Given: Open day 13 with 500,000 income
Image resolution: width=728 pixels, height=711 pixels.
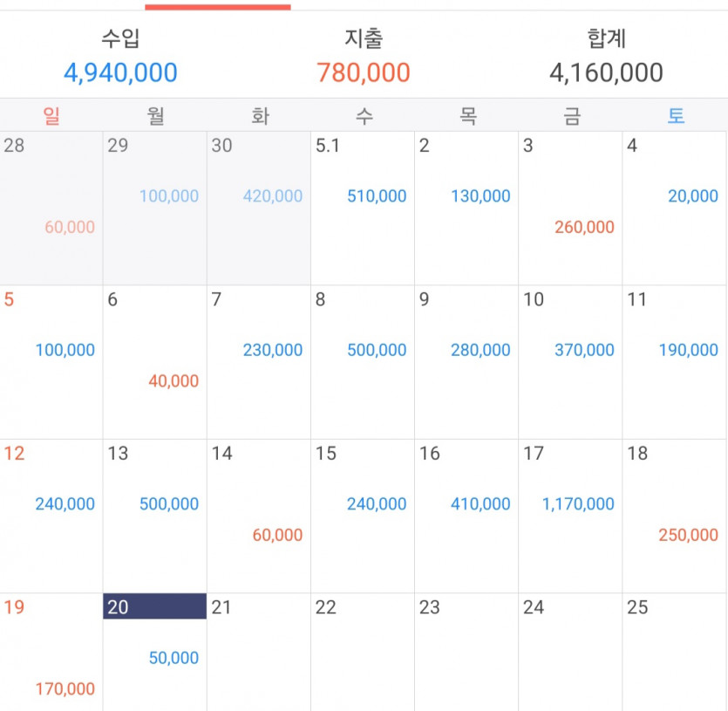Looking at the screenshot, I should tap(154, 516).
